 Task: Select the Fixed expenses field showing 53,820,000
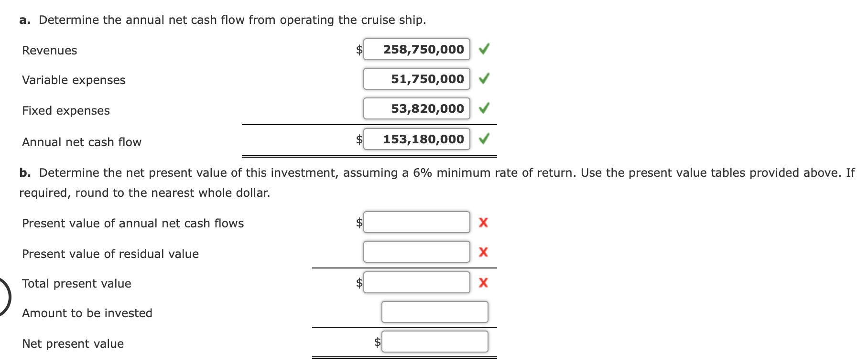click(x=416, y=109)
